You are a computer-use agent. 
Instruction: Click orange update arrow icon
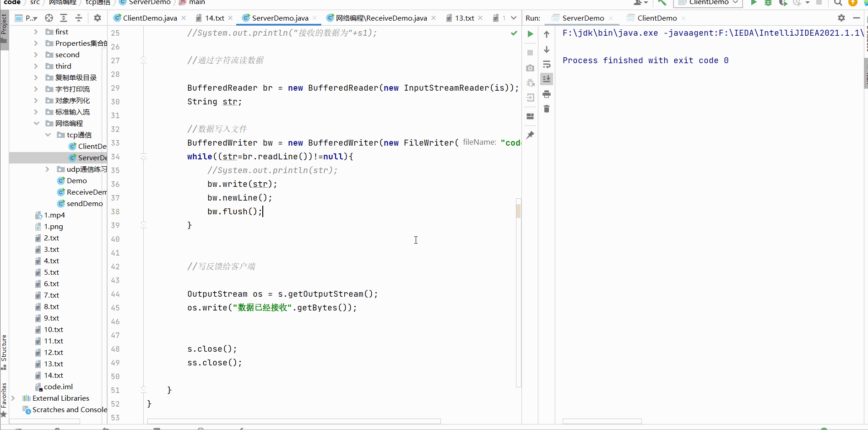click(x=853, y=2)
